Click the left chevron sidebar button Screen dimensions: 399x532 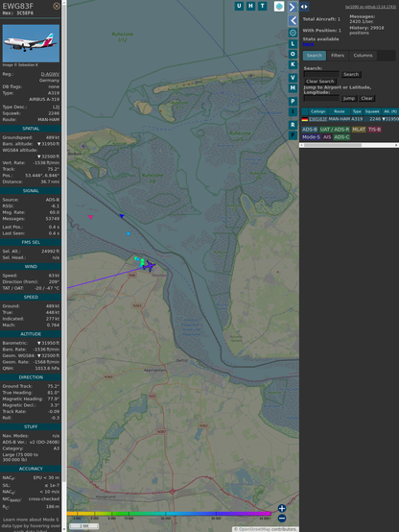[293, 21]
